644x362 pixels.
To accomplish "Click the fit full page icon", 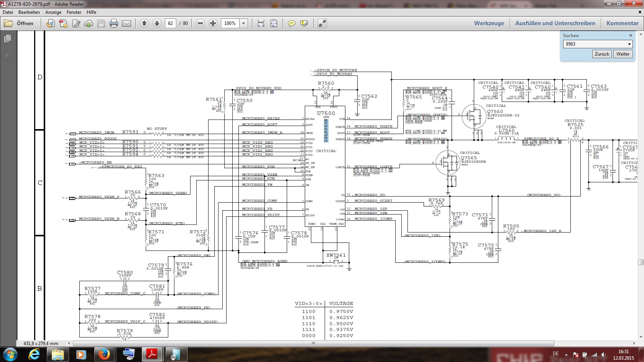I will pos(274,23).
